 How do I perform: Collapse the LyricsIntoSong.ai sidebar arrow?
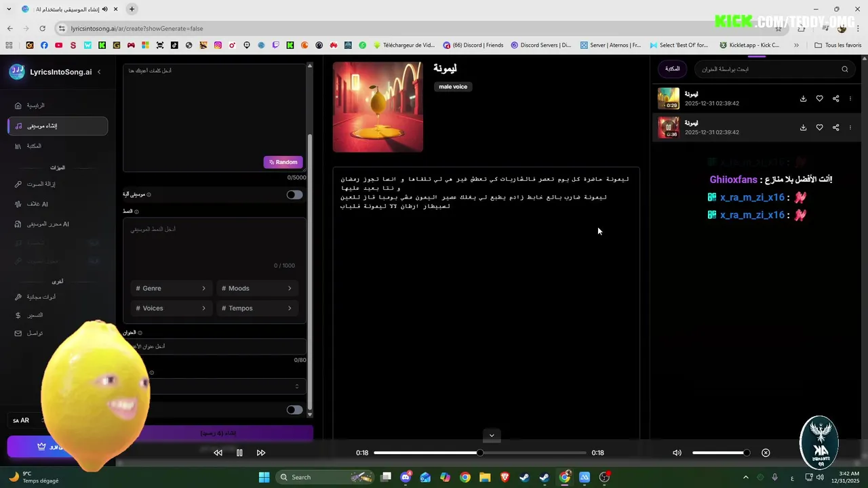click(x=99, y=72)
